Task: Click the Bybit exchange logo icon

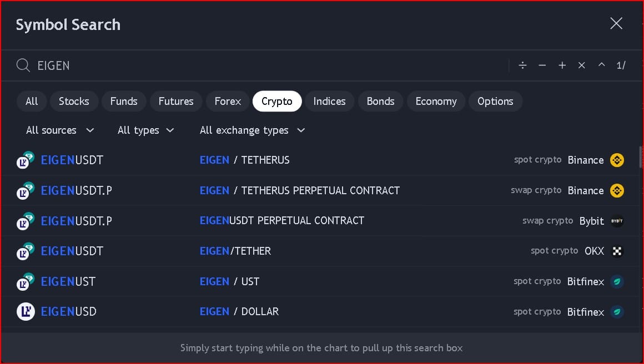Action: 617,221
